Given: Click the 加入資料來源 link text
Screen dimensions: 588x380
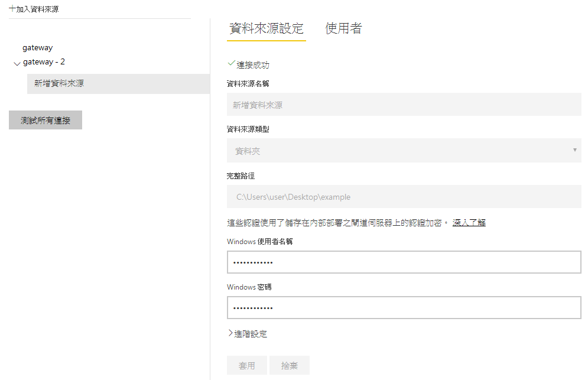Looking at the screenshot, I should [x=38, y=9].
